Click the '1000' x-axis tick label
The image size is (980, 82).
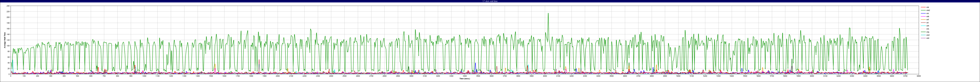tap(144, 76)
